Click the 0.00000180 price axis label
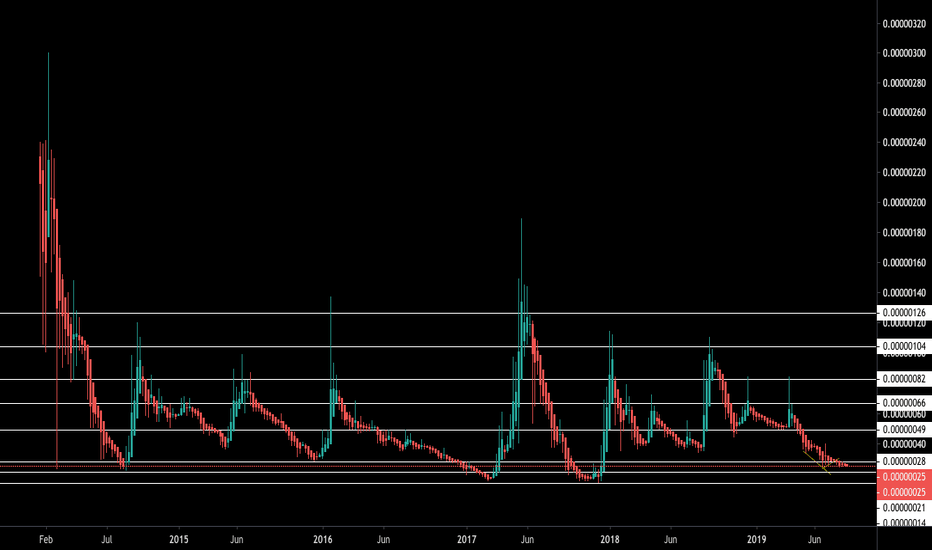This screenshot has width=932, height=550. click(x=904, y=232)
